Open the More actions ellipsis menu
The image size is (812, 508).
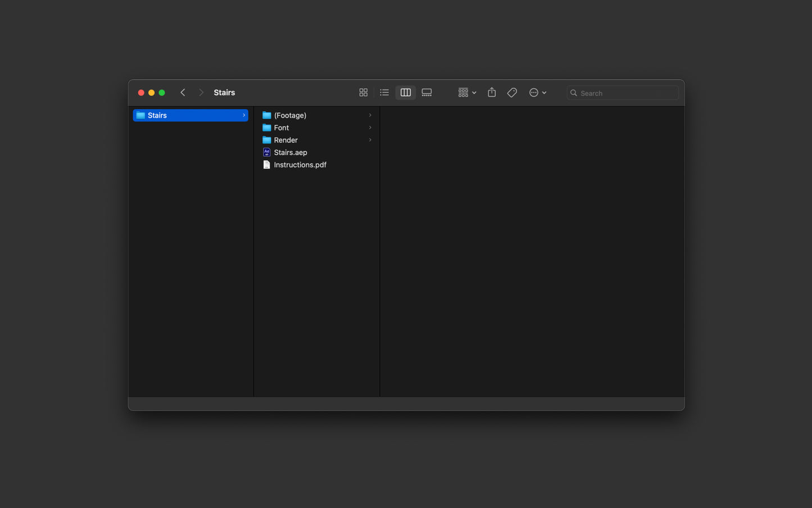(538, 93)
